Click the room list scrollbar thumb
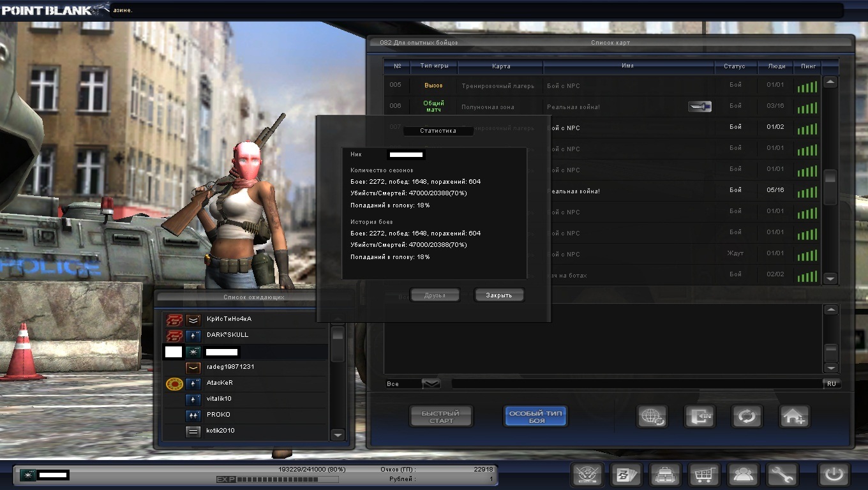Image resolution: width=868 pixels, height=490 pixels. pos(830,186)
